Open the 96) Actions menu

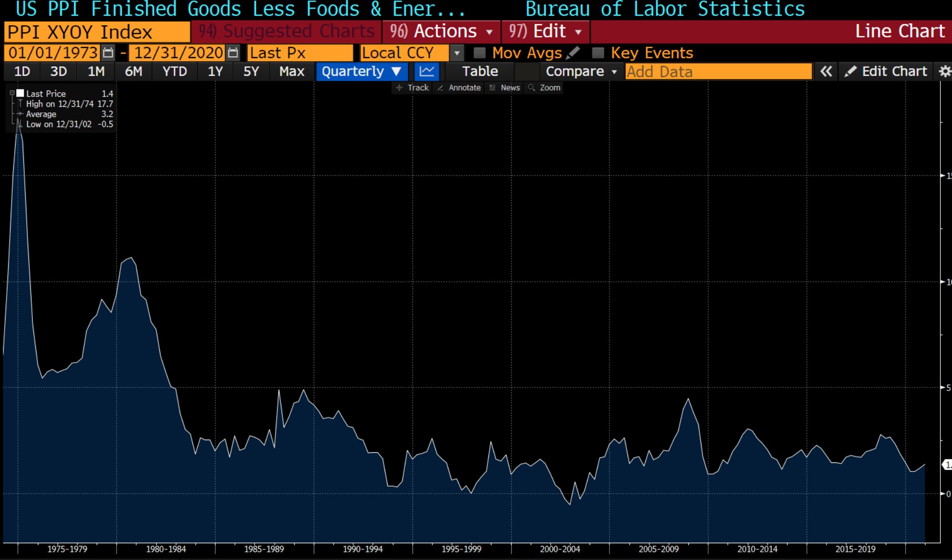(441, 31)
